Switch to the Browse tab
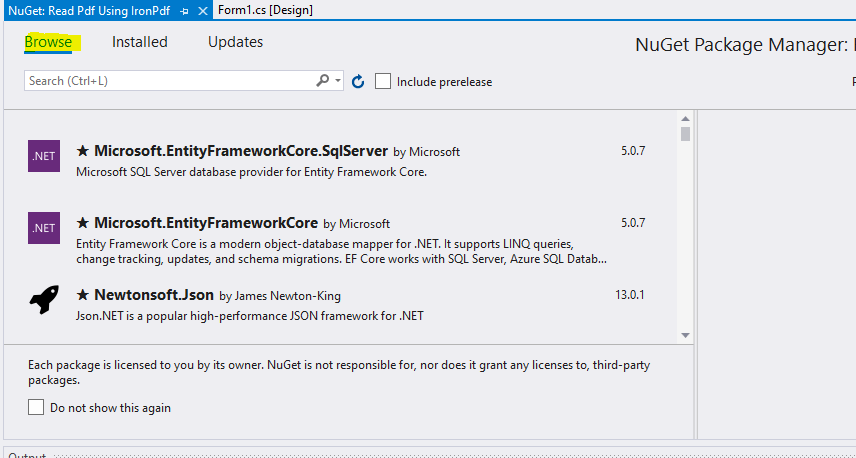 coord(49,42)
